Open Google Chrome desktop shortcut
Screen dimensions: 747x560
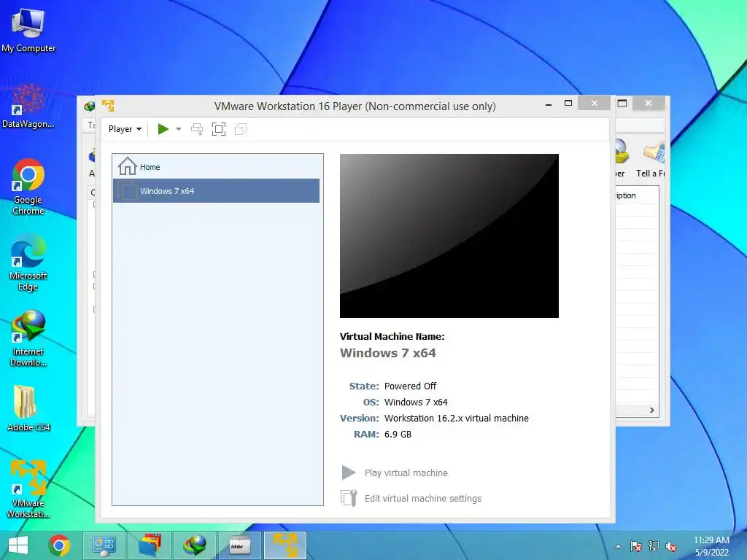(28, 187)
